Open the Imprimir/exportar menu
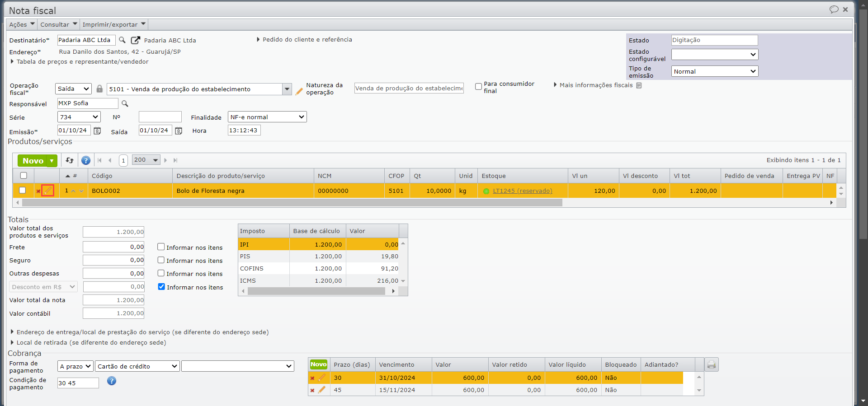This screenshot has width=868, height=406. (x=114, y=24)
